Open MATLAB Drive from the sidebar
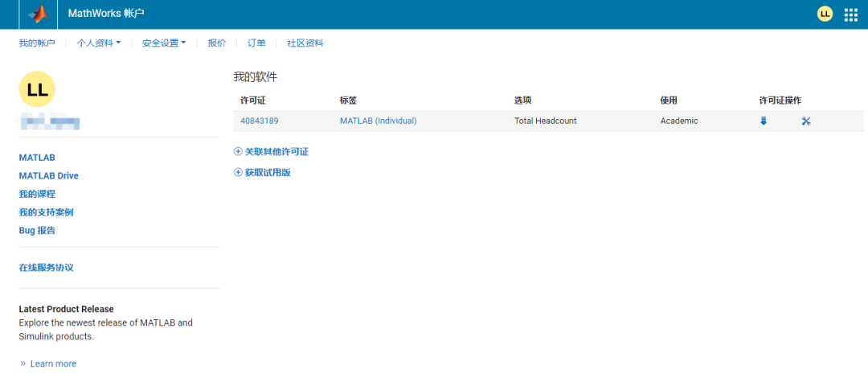 pos(48,175)
